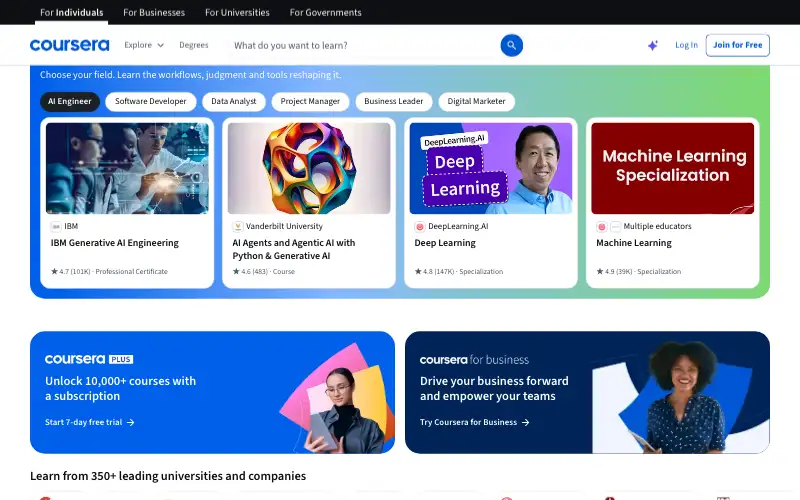Open the Machine Learning Specialization red thumbnail
This screenshot has width=800, height=500.
tap(672, 168)
